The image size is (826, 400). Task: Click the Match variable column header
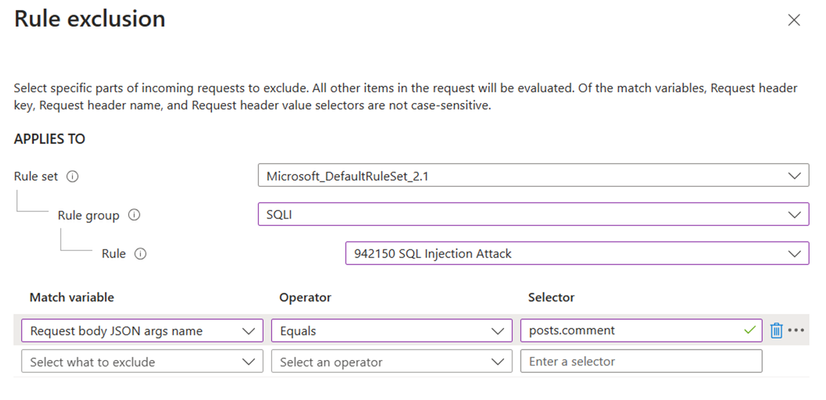72,297
